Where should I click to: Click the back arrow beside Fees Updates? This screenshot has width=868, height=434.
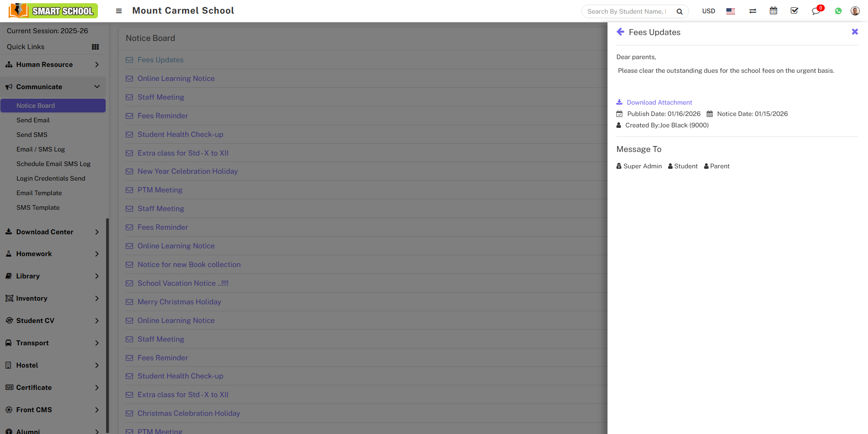(620, 32)
